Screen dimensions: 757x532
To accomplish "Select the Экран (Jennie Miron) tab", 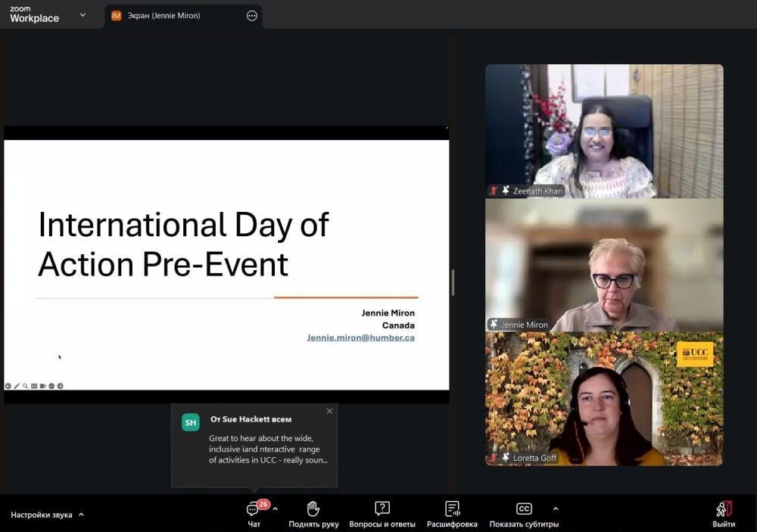I will point(164,16).
